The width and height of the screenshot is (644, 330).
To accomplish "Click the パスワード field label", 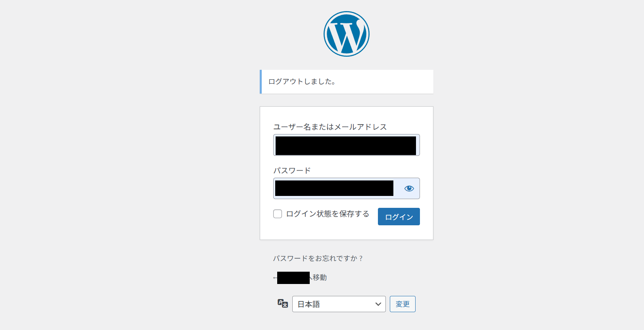I will [x=292, y=171].
